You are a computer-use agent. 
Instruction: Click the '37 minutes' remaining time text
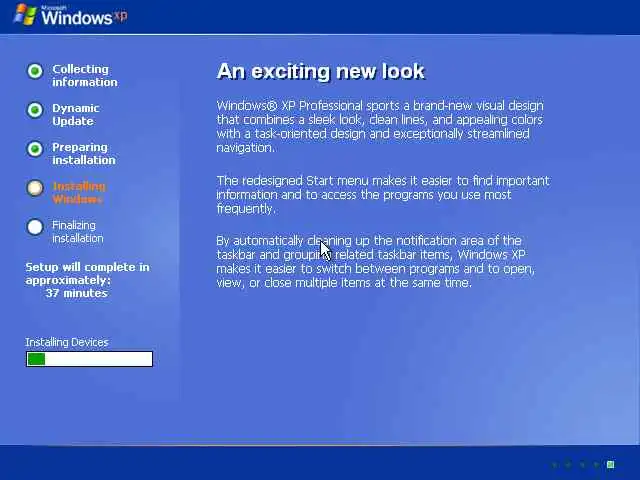coord(77,293)
